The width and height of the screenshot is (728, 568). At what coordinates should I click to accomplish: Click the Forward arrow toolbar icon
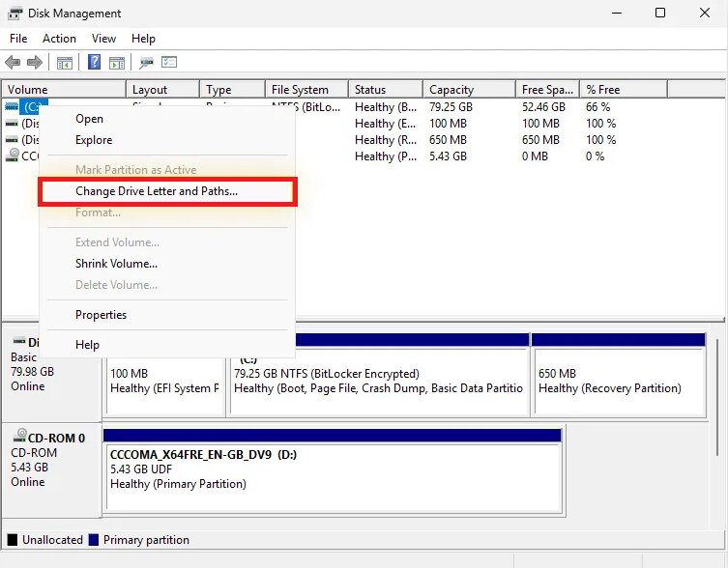(35, 62)
